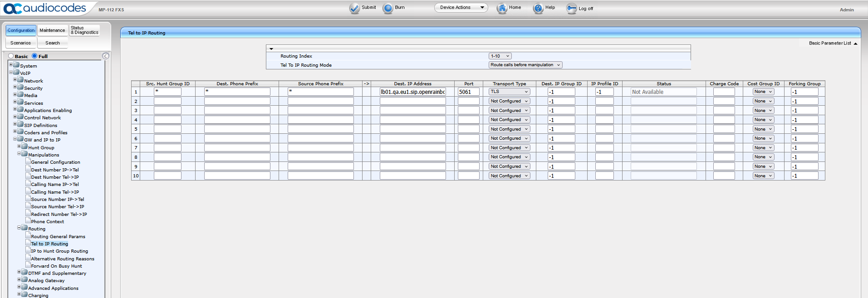
Task: Open the Device Actions dropdown
Action: pos(461,8)
